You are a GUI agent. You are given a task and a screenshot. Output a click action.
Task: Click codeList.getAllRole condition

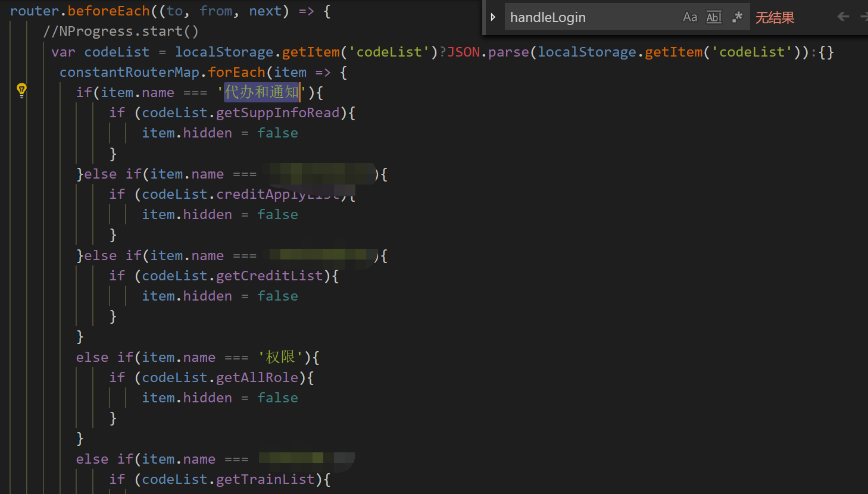(220, 378)
